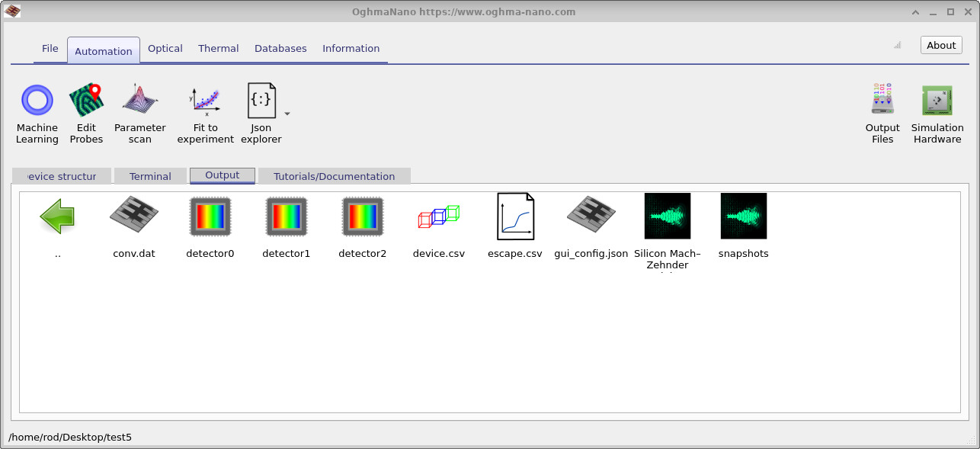
Task: Navigate up using the green back arrow
Action: coord(59,216)
